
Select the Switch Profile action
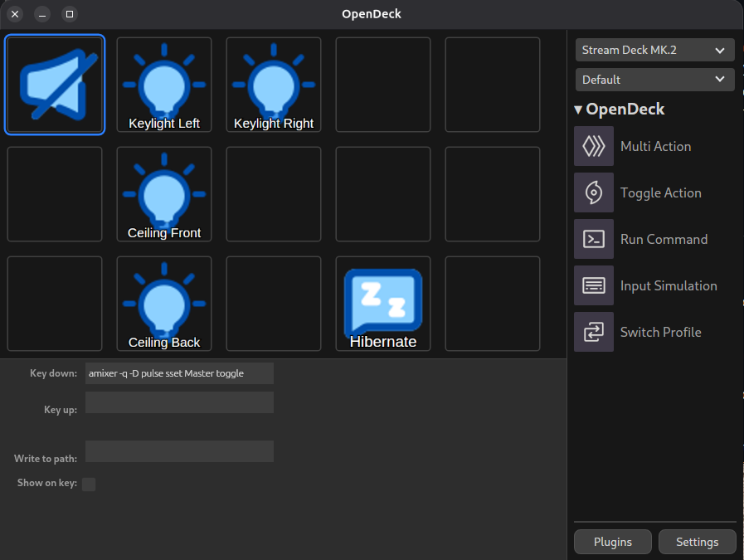tap(593, 332)
